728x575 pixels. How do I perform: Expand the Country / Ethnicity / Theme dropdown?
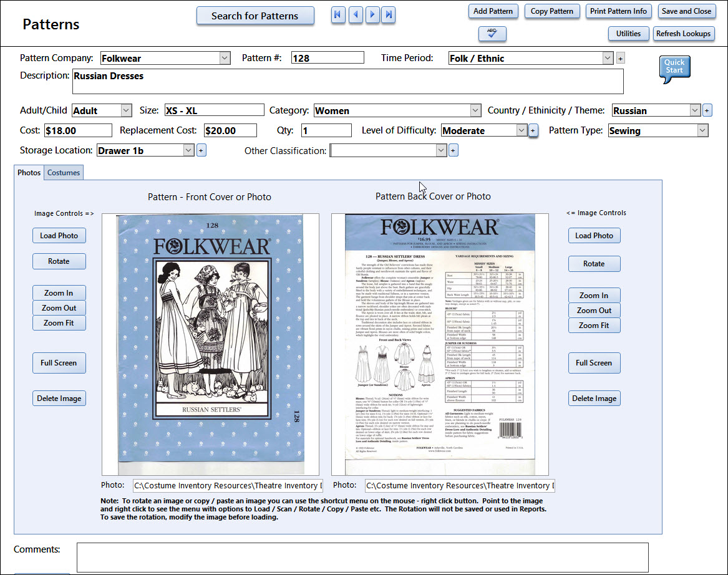(694, 110)
